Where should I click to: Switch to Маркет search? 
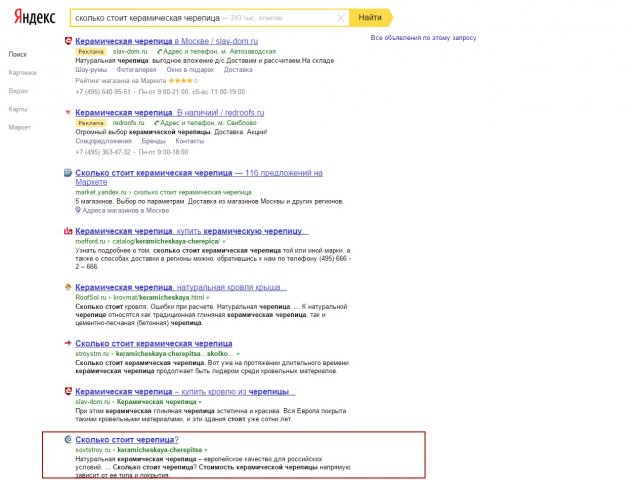pyautogui.click(x=19, y=127)
